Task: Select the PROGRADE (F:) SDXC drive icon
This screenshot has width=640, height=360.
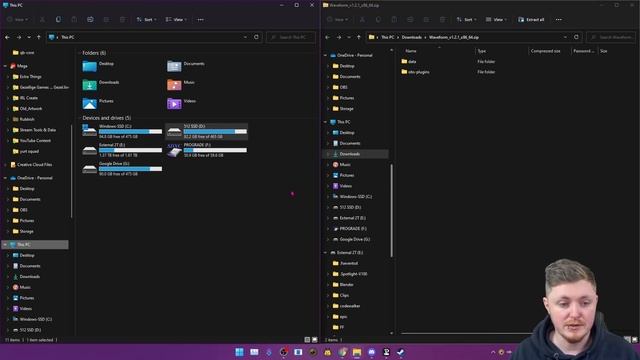Action: pos(174,150)
